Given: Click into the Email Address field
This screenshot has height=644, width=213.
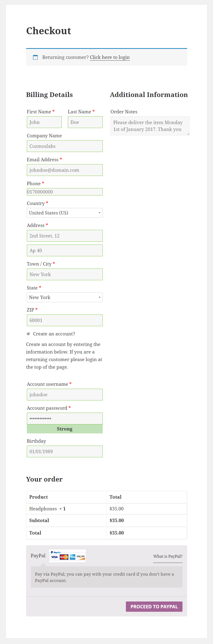Looking at the screenshot, I should coord(65,170).
